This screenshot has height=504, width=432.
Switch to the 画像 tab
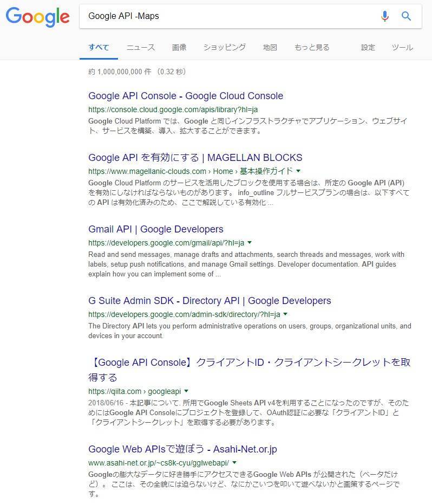(179, 48)
